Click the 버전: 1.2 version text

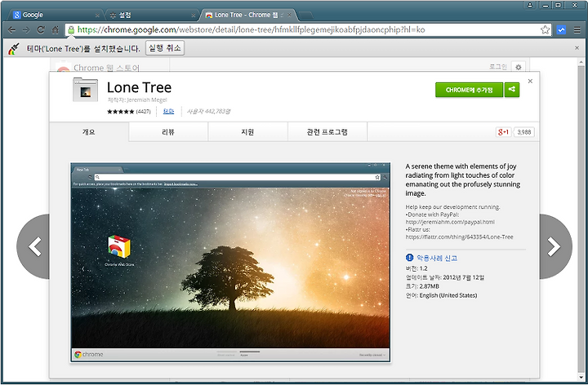(416, 268)
